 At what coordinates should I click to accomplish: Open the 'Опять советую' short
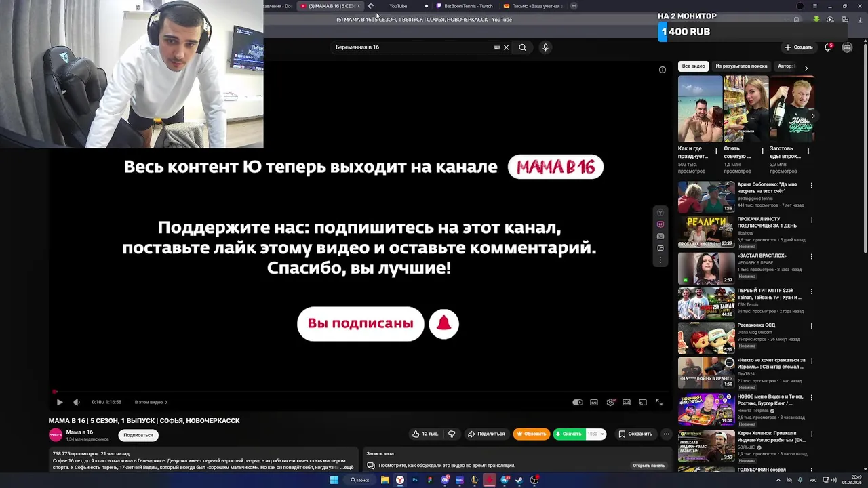pyautogui.click(x=745, y=108)
